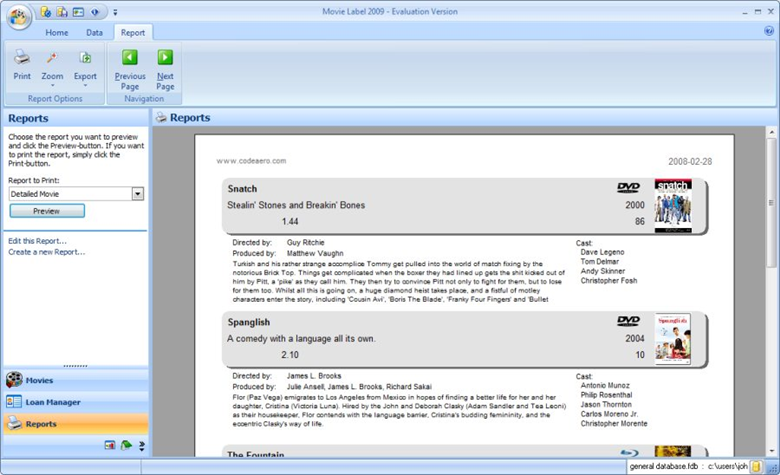The image size is (780, 475).
Task: Click the report preview scroll down arrow
Action: pos(772,451)
